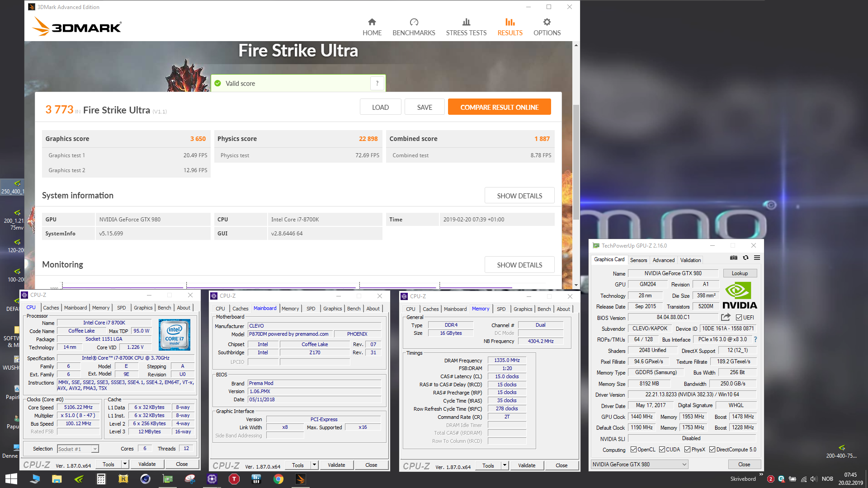Image resolution: width=868 pixels, height=488 pixels.
Task: Click Lookup button in GPU-Z
Action: [740, 273]
